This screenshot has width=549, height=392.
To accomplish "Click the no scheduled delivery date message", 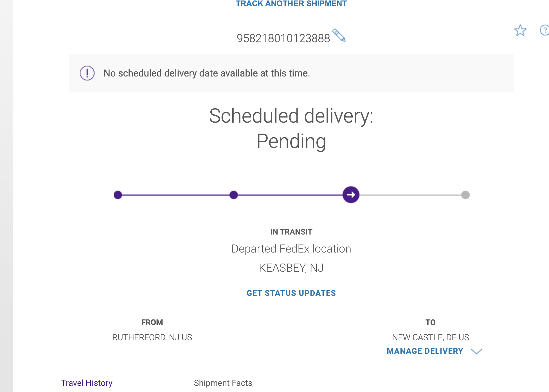I will click(x=207, y=73).
